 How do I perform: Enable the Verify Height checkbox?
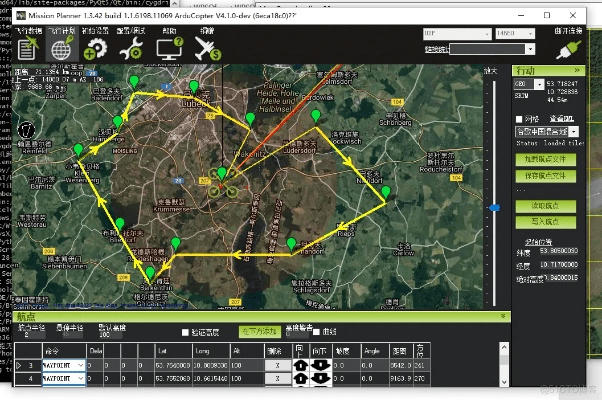coord(186,332)
